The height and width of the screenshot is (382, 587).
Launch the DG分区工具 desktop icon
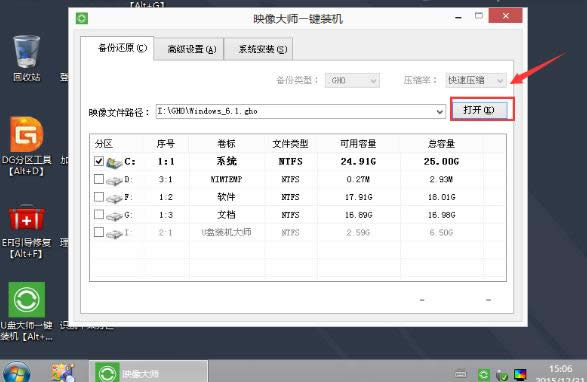[x=27, y=135]
